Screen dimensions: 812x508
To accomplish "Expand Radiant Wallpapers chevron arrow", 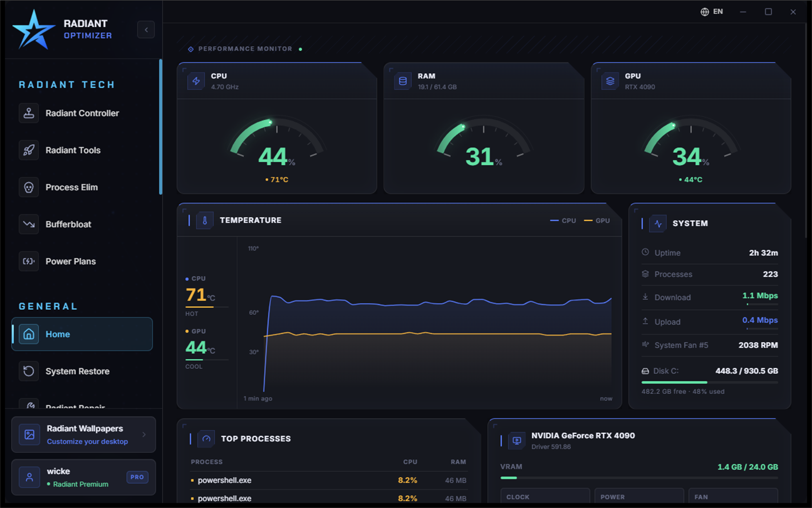I will (x=144, y=434).
